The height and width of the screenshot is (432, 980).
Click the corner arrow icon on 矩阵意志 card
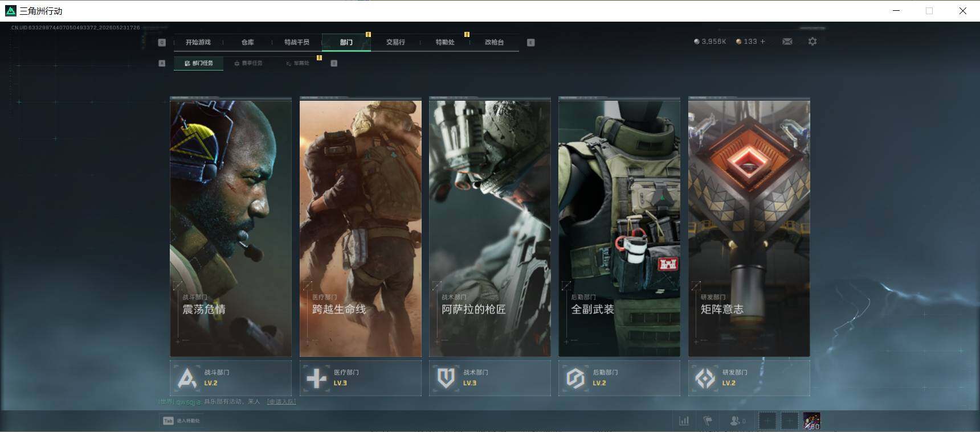point(696,285)
